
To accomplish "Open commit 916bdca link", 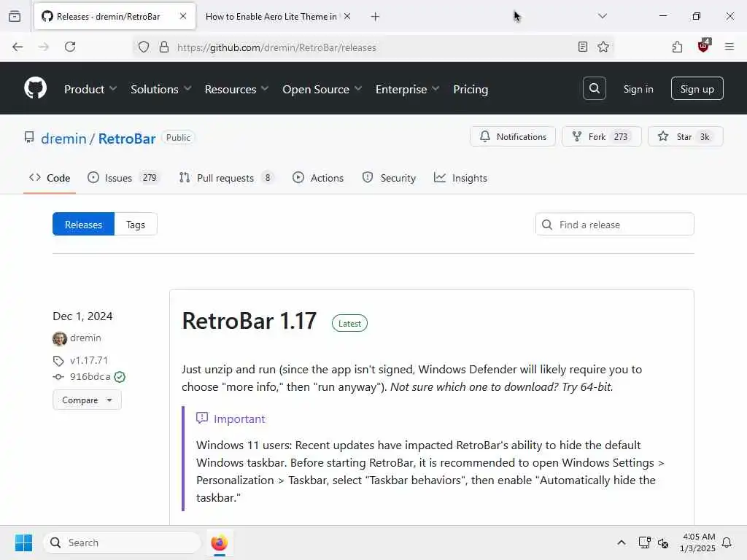I will [x=90, y=377].
